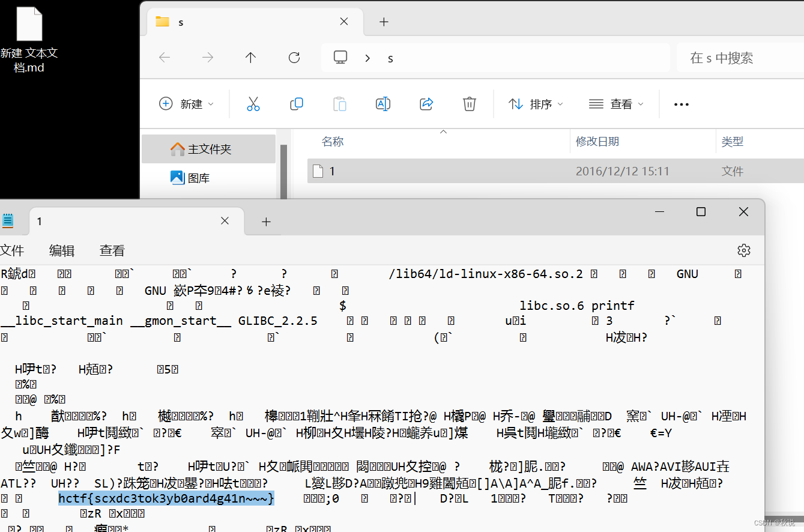Copy the selected file in Explorer
Screen dimensions: 804x532
[297, 104]
